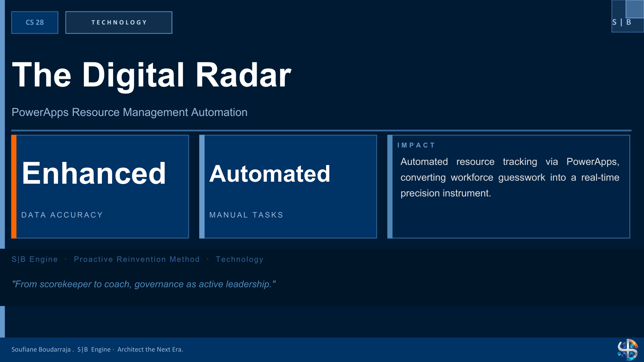
Task: Click the Automated heading in second card
Action: pyautogui.click(x=270, y=174)
